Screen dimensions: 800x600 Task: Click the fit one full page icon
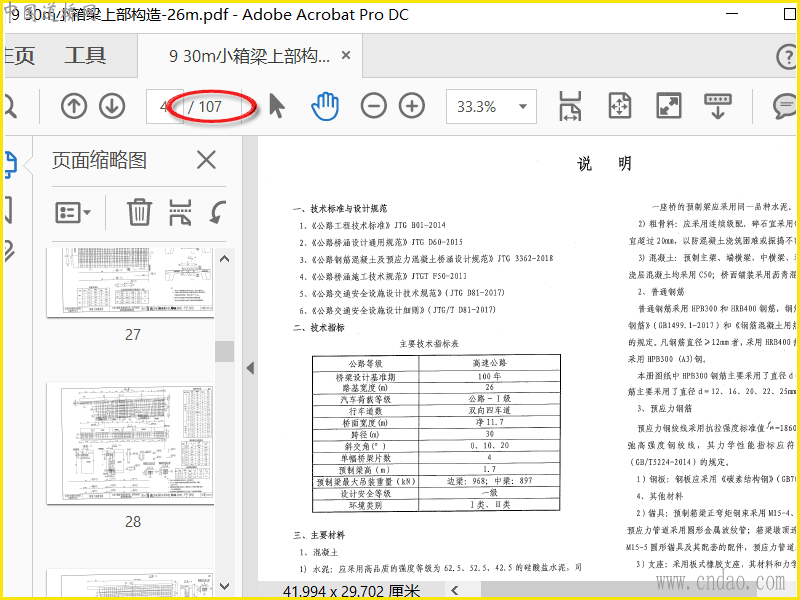point(619,106)
